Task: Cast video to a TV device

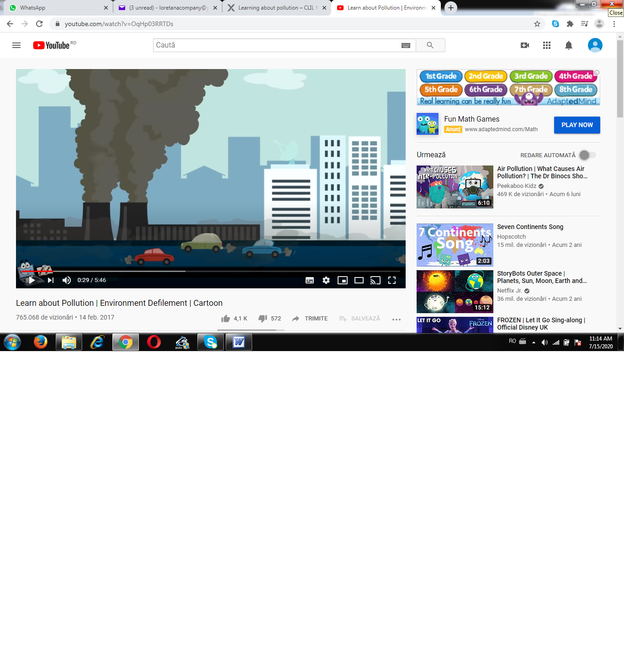Action: pyautogui.click(x=375, y=280)
